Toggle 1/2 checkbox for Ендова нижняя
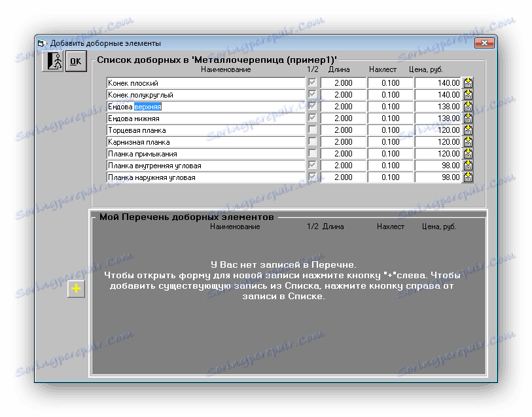Image resolution: width=532 pixels, height=417 pixels. click(313, 118)
